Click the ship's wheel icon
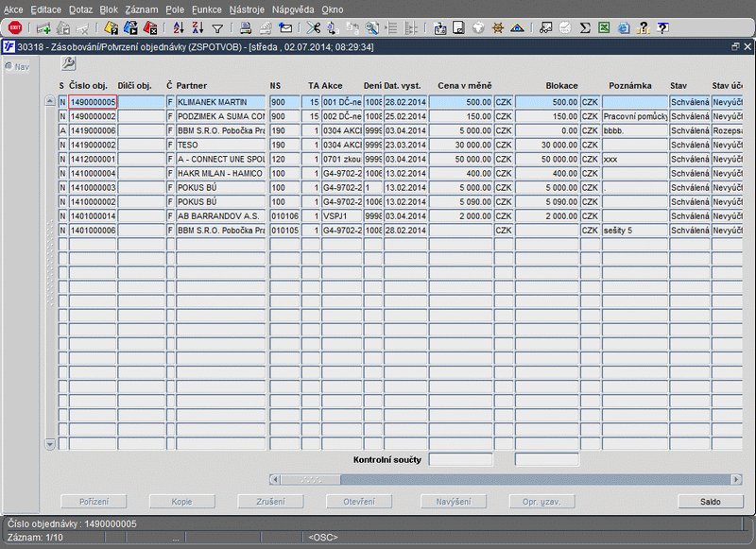The height and width of the screenshot is (549, 756). click(498, 28)
